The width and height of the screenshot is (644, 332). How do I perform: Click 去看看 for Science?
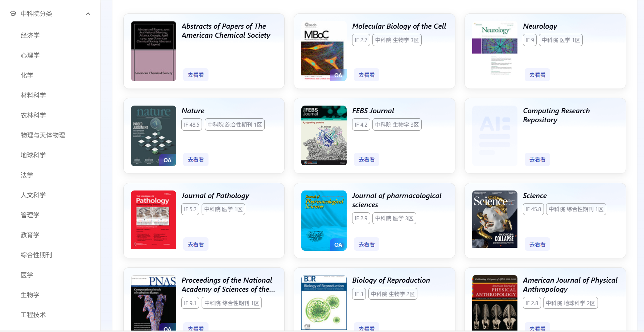(537, 244)
